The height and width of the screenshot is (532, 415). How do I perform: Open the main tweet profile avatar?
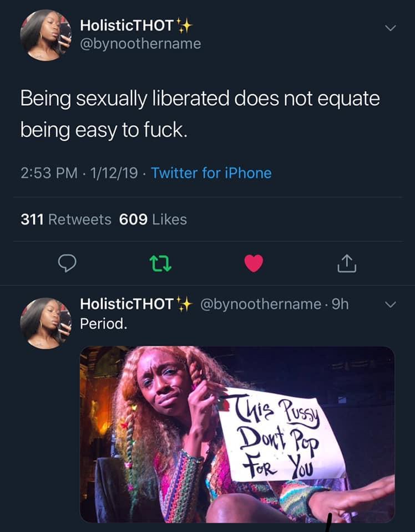pos(46,35)
